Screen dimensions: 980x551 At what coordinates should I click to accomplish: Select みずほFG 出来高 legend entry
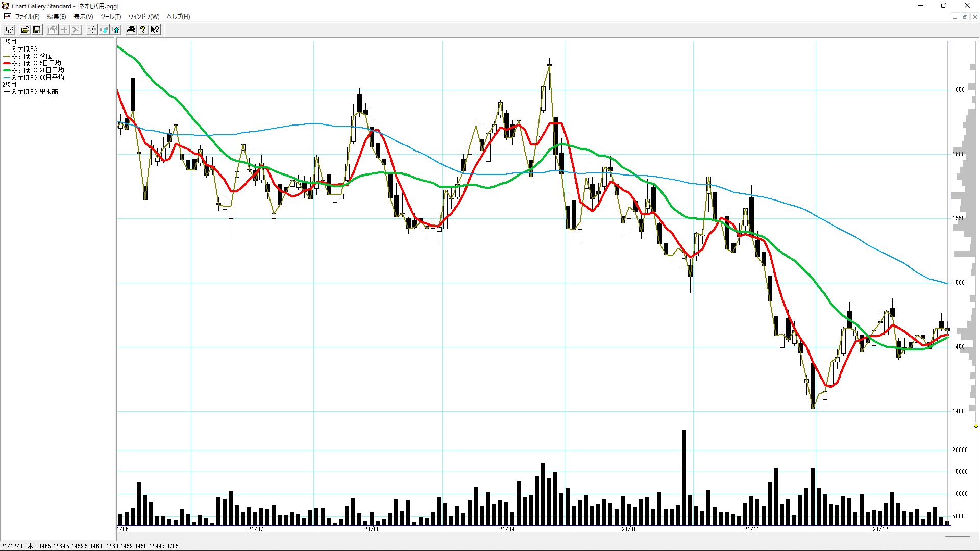click(35, 91)
